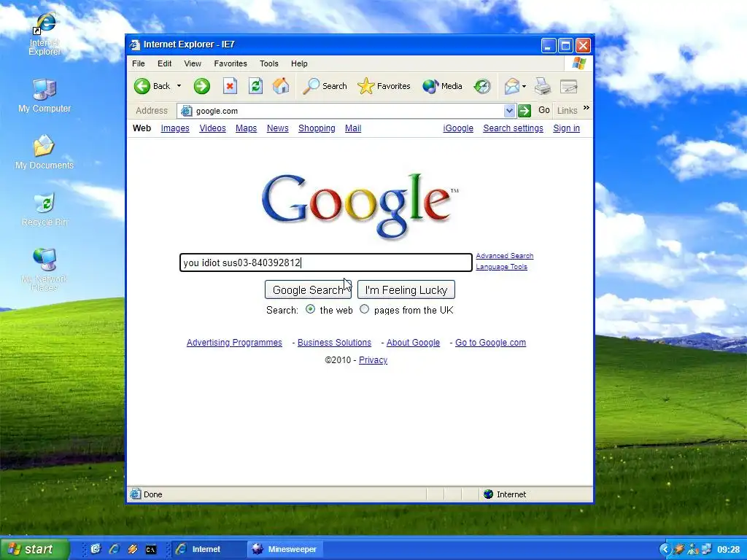Click into the Google search text box
Image resolution: width=747 pixels, height=560 pixels.
[326, 262]
